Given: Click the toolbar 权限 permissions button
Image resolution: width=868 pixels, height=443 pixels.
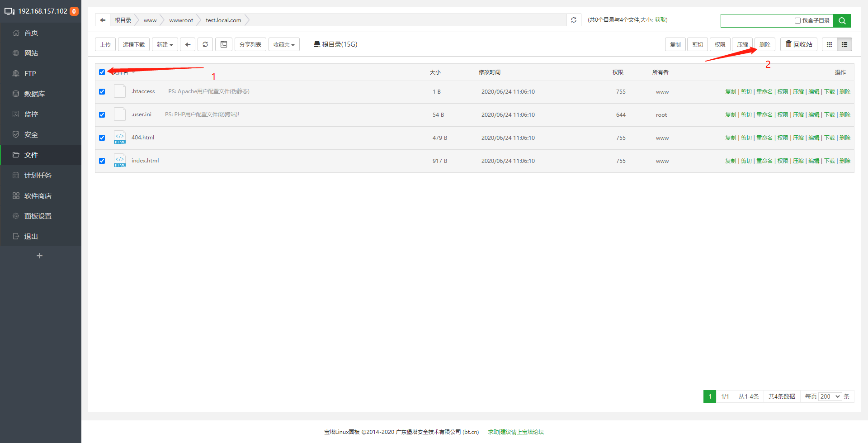Looking at the screenshot, I should click(720, 44).
